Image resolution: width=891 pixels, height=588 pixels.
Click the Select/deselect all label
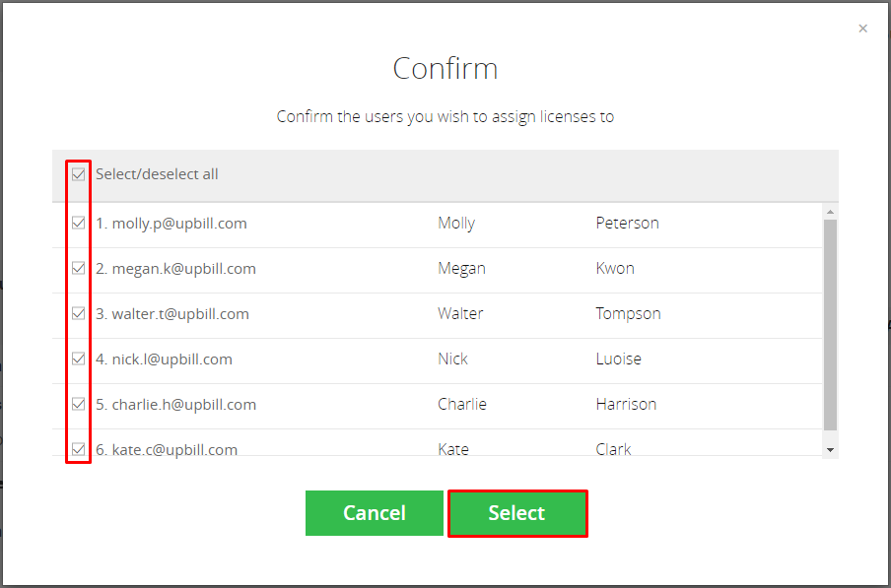(x=157, y=174)
